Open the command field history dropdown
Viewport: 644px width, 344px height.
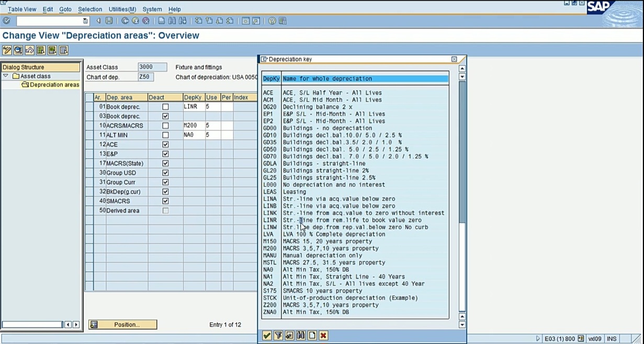click(x=85, y=21)
